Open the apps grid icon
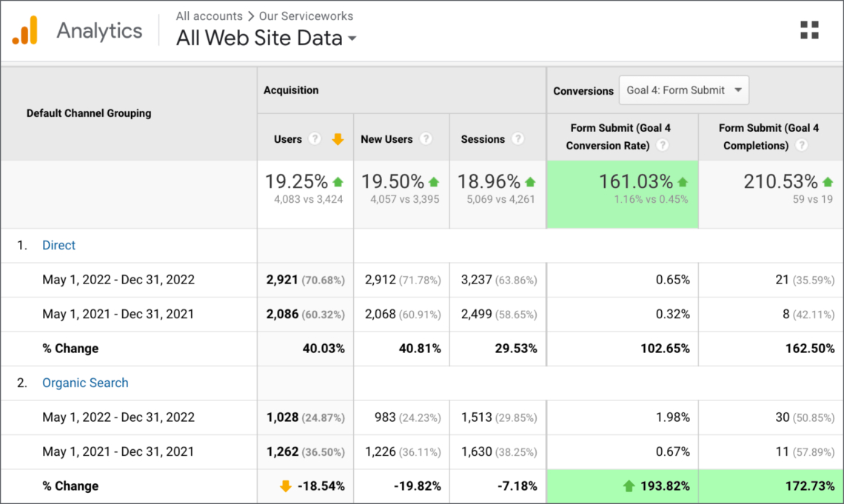Viewport: 844px width, 504px height. coord(809,30)
